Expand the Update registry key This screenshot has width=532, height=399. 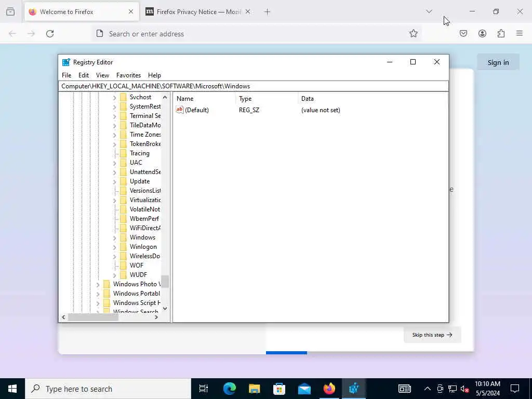[114, 182]
